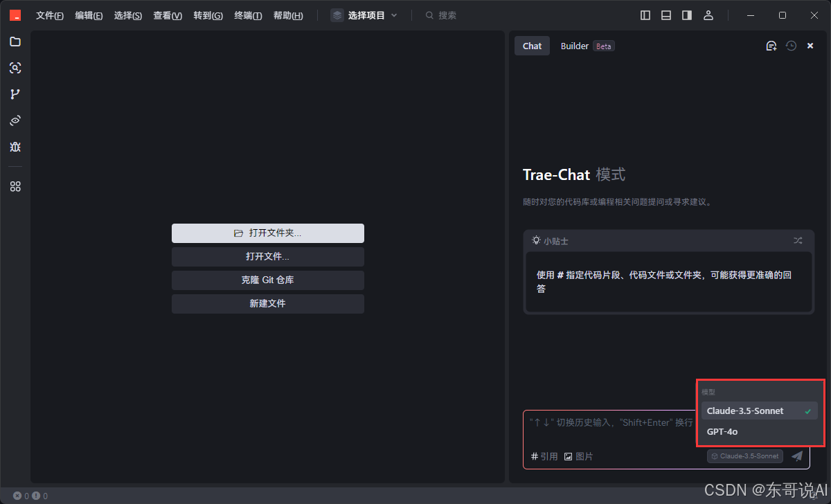Open the Source Control branch icon

click(15, 94)
